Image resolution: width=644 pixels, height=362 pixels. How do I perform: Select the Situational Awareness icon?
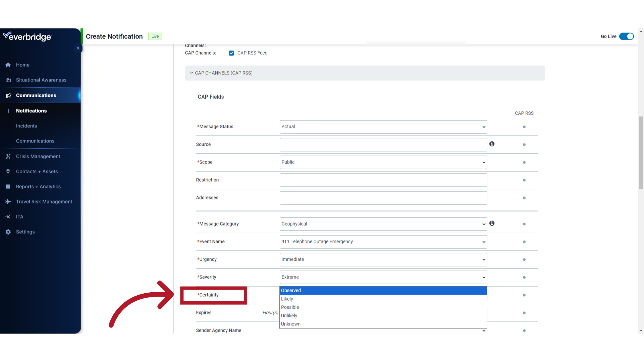8,80
